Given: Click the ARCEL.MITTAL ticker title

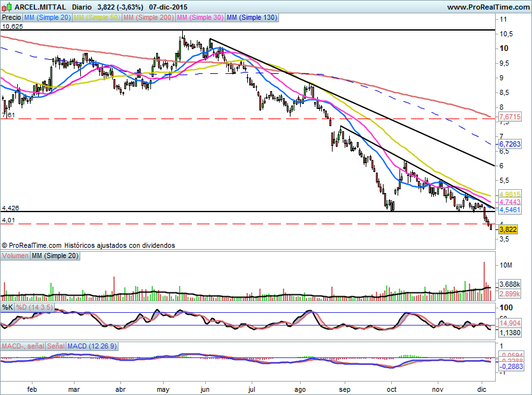Looking at the screenshot, I should (x=40, y=7).
